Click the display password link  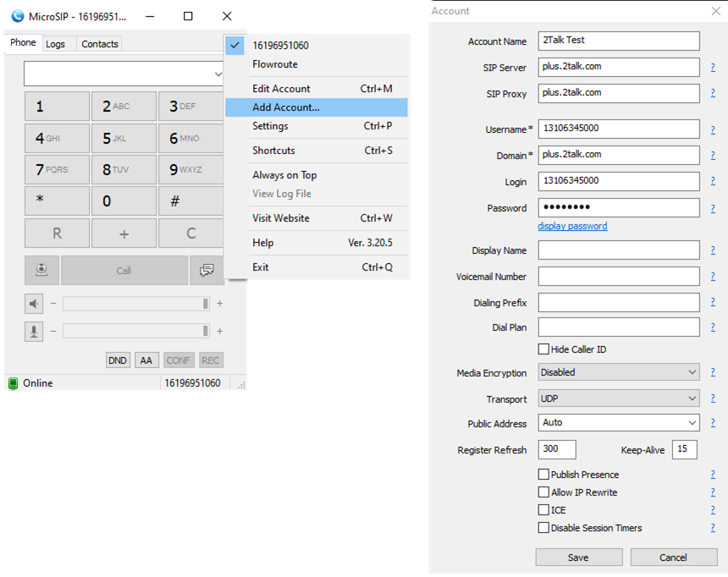point(572,226)
